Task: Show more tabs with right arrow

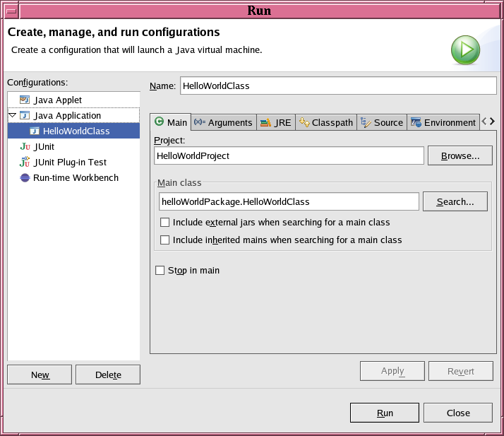Action: (492, 122)
